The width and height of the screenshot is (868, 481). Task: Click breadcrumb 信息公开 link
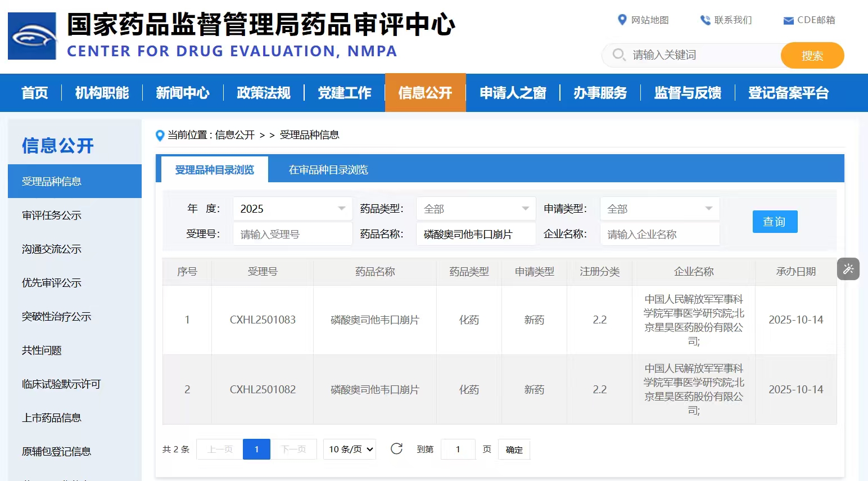click(x=235, y=135)
